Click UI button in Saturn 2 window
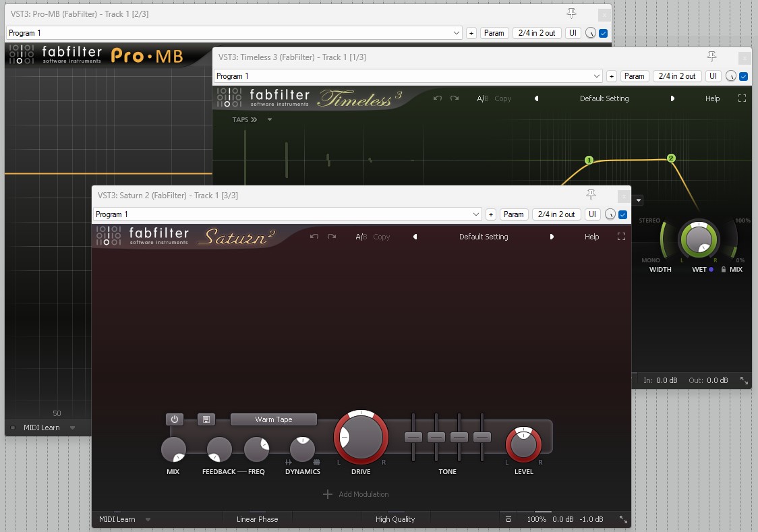 [592, 214]
